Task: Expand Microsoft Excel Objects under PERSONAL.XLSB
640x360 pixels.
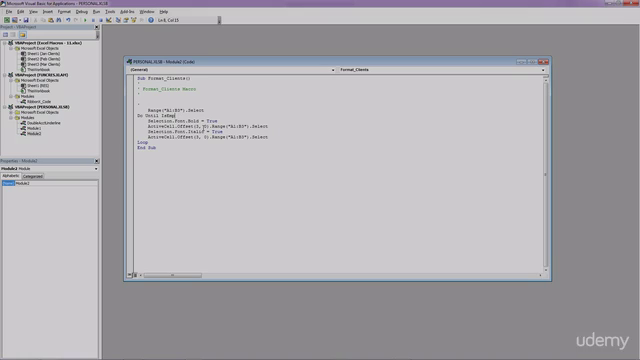Action: (x=11, y=112)
